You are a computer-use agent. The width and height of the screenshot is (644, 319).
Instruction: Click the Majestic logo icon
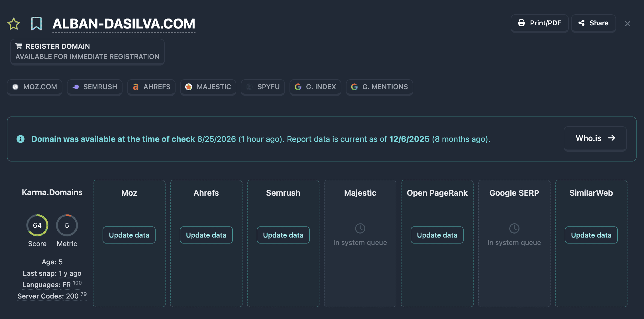click(x=189, y=87)
